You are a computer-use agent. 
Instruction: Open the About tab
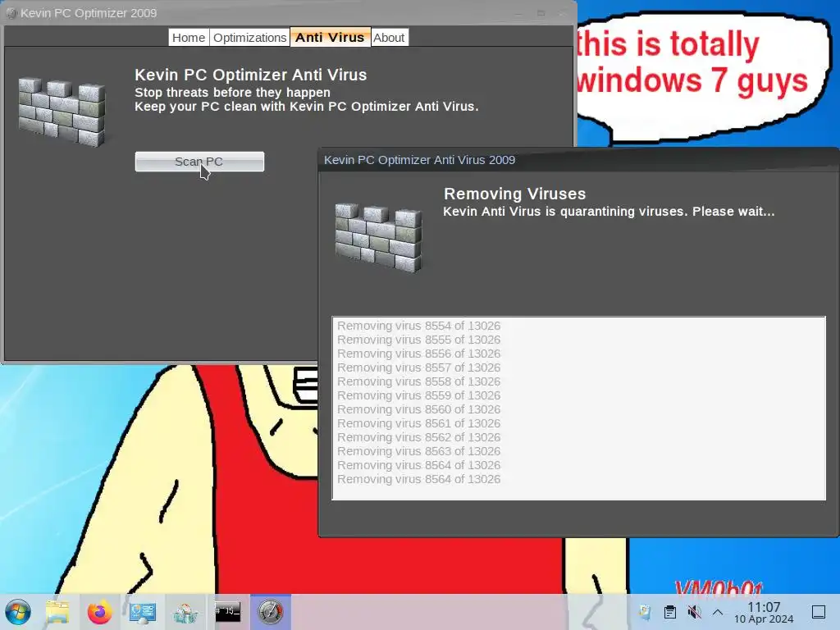pyautogui.click(x=389, y=38)
